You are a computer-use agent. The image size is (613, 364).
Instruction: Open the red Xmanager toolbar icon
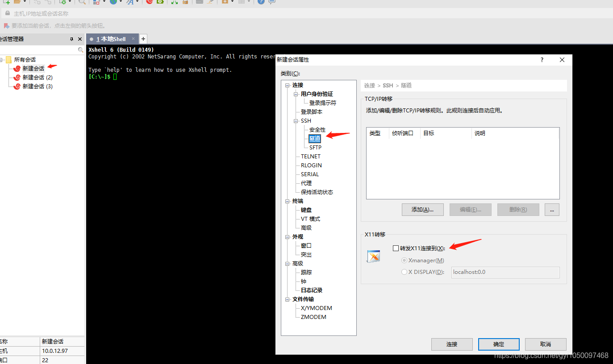[x=150, y=2]
